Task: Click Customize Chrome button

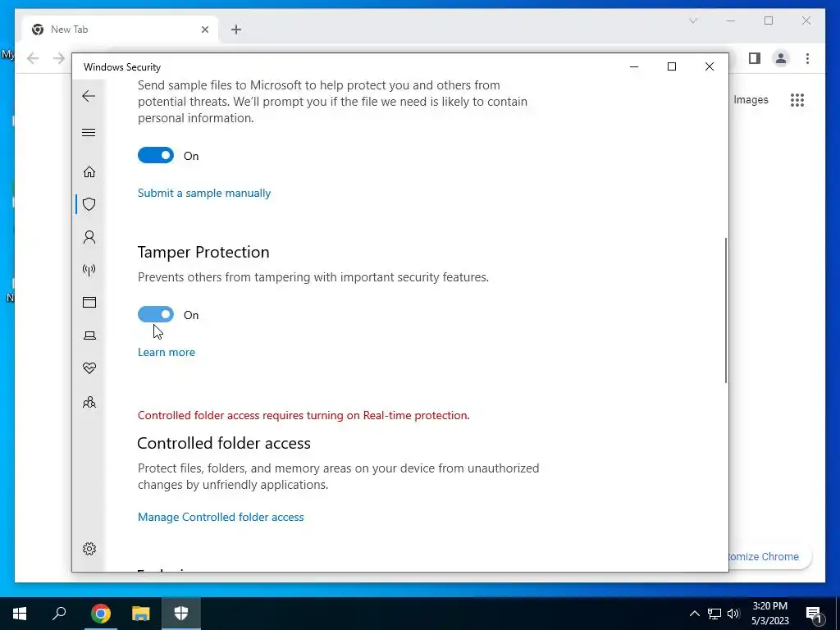Action: [x=769, y=557]
